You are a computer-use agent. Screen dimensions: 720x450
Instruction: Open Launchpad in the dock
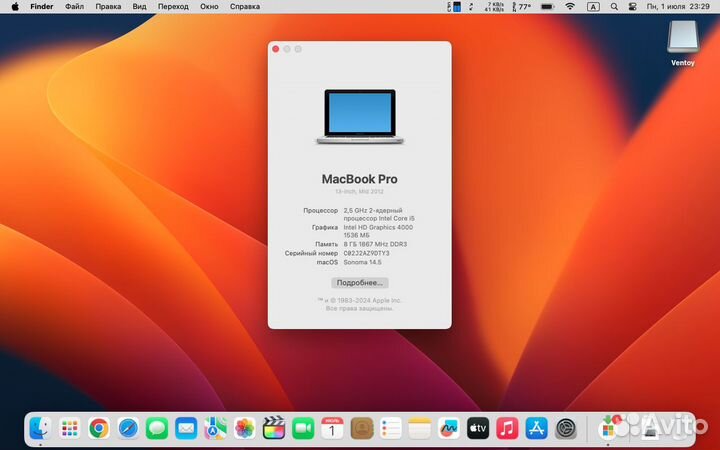[70, 428]
